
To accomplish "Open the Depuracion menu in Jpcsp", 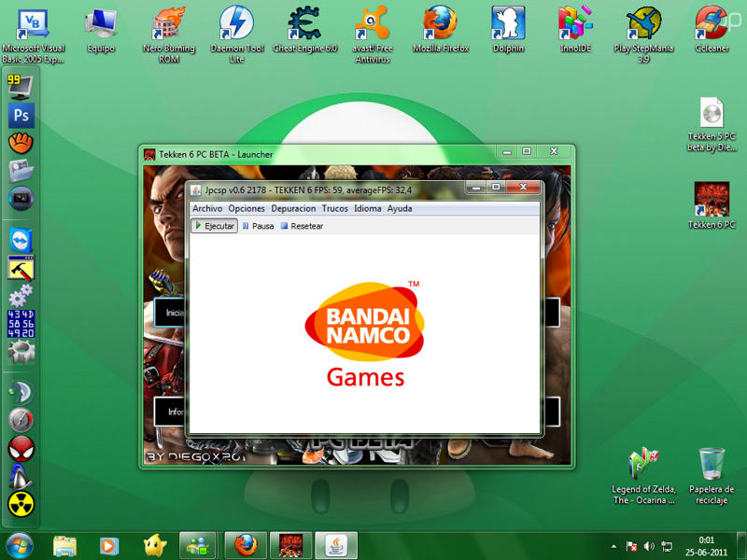I will pyautogui.click(x=293, y=208).
